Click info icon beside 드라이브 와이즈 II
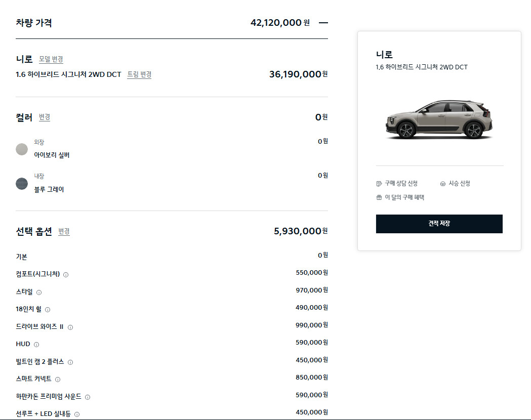The height and width of the screenshot is (420, 531). tap(70, 327)
